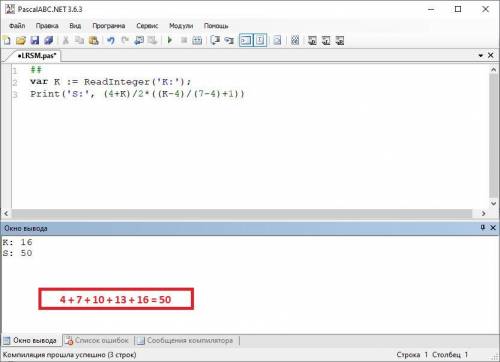The height and width of the screenshot is (362, 500).
Task: Toggle the highlighted input panel toolbar button
Action: (260, 41)
